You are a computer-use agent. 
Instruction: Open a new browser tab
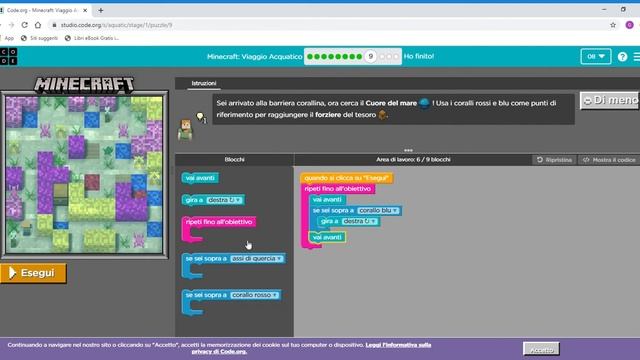[100, 10]
